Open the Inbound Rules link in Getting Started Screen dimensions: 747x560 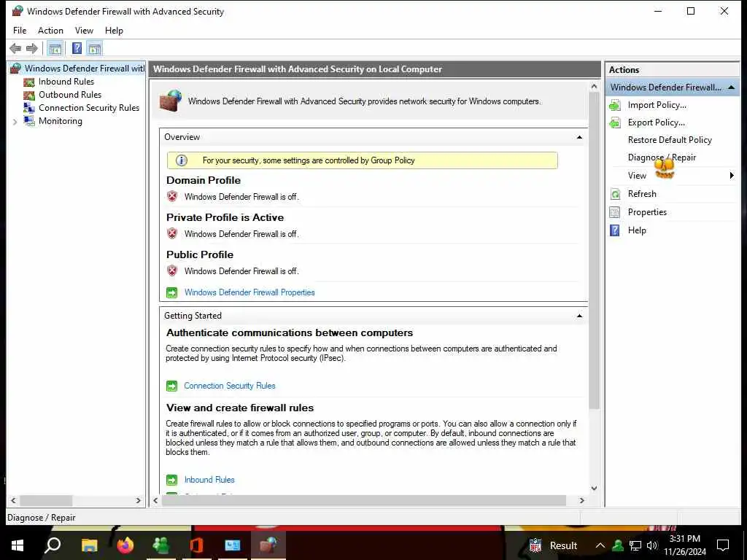coord(209,480)
